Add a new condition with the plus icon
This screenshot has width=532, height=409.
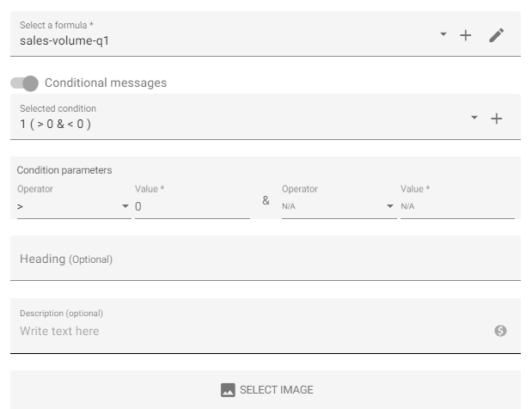coord(497,119)
